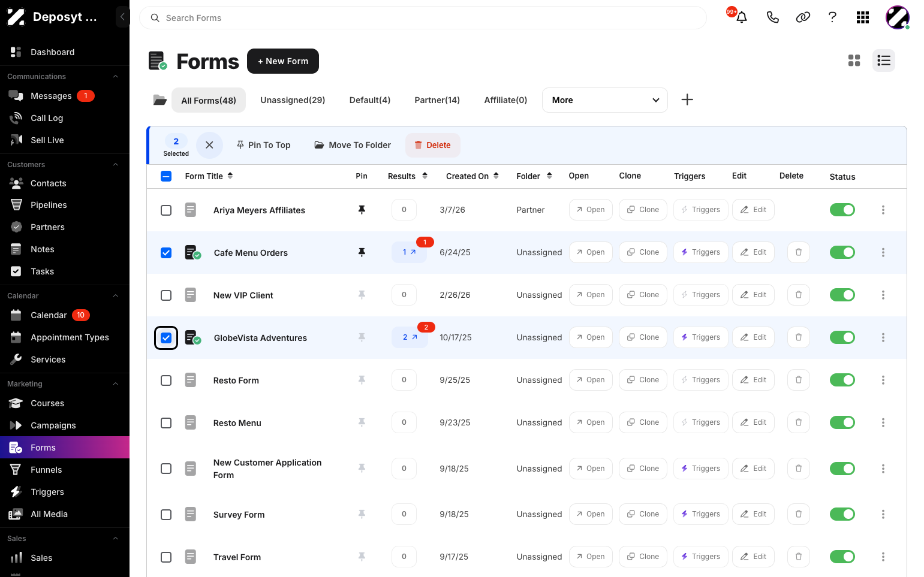Select the All Forms(48) tab
The image size is (924, 577).
209,100
